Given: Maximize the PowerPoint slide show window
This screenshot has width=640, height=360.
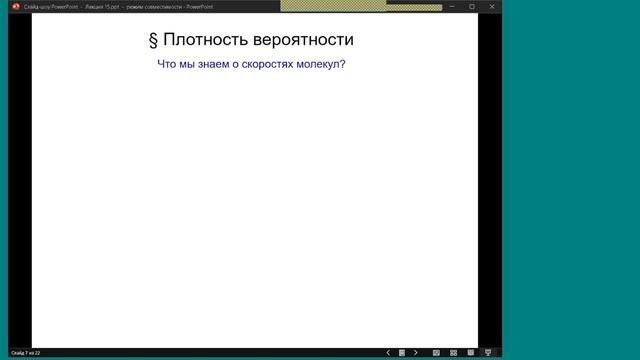Looking at the screenshot, I should point(472,7).
